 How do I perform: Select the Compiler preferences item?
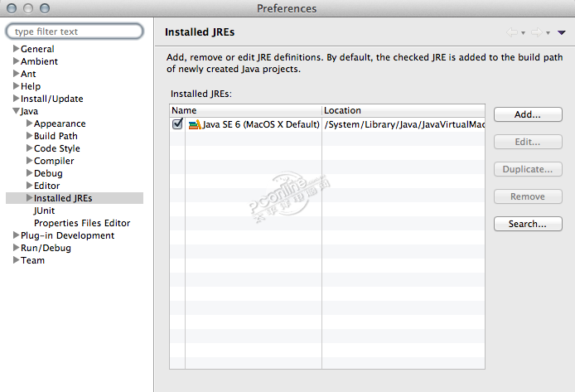54,161
